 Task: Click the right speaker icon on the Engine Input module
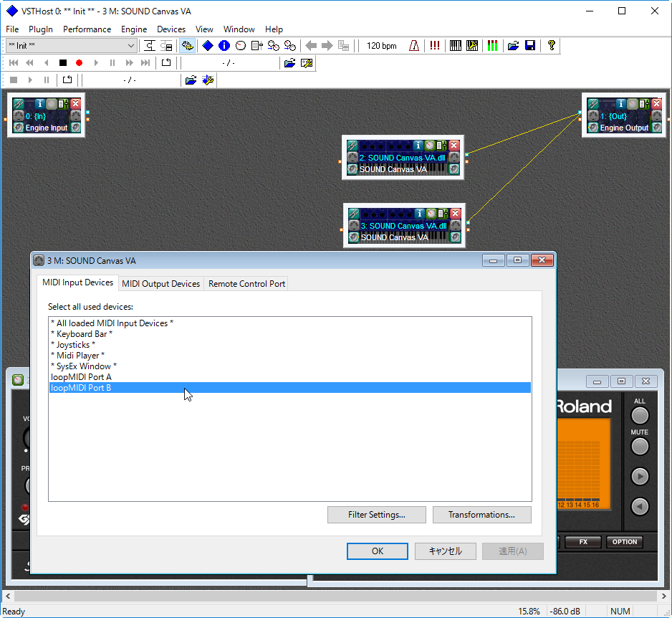pos(76,128)
